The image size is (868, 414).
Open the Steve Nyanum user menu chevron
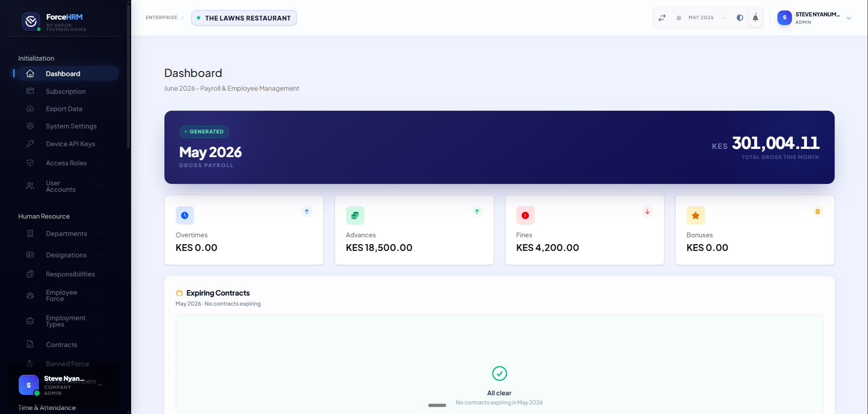pyautogui.click(x=849, y=18)
